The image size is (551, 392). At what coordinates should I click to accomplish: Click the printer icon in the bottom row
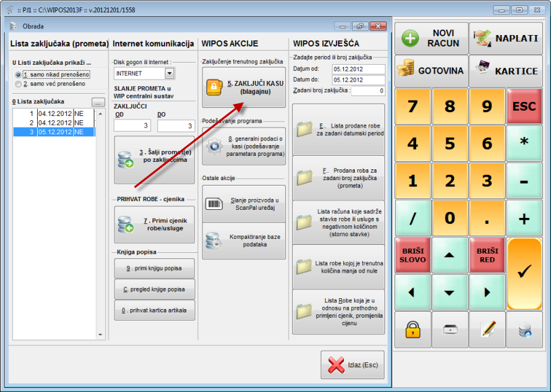pos(450,329)
